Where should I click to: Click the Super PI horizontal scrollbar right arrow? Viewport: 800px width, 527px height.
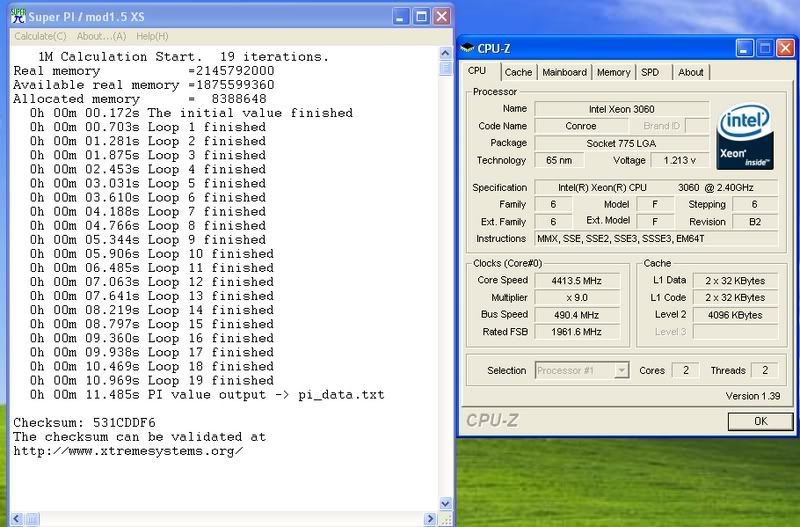[430, 519]
